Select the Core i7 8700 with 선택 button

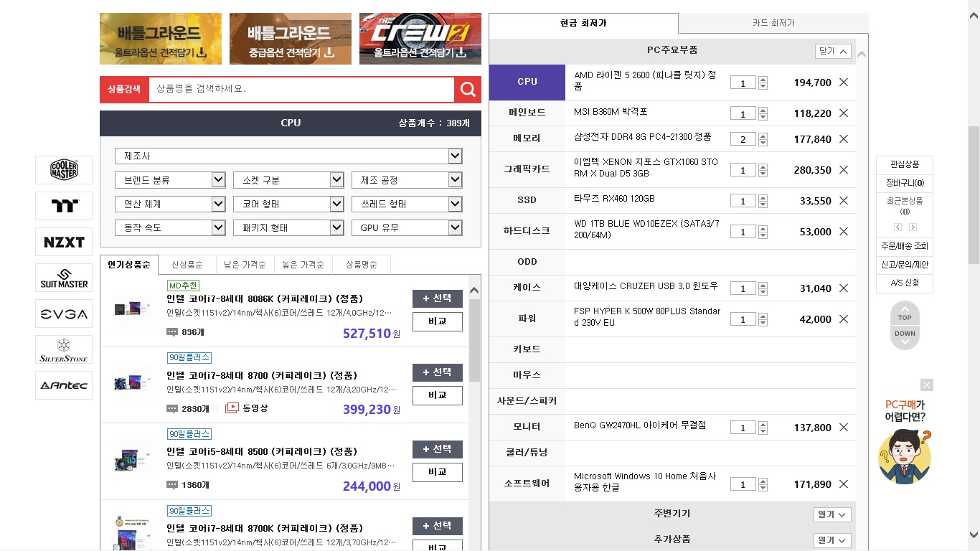click(x=438, y=372)
